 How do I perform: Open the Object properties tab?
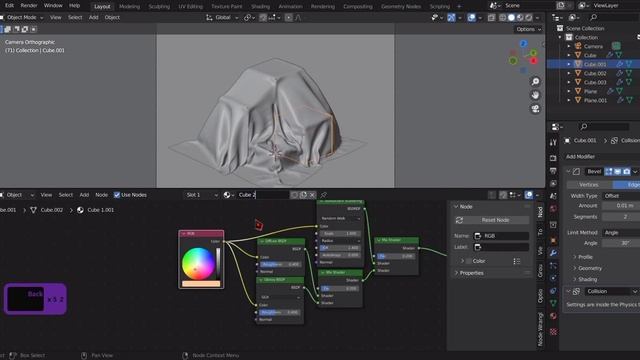pyautogui.click(x=553, y=240)
